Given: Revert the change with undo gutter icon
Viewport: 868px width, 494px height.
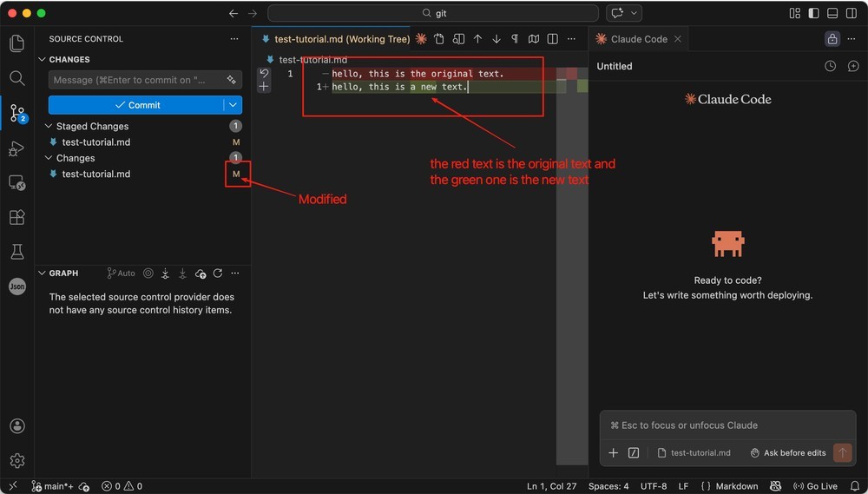Looking at the screenshot, I should point(264,73).
